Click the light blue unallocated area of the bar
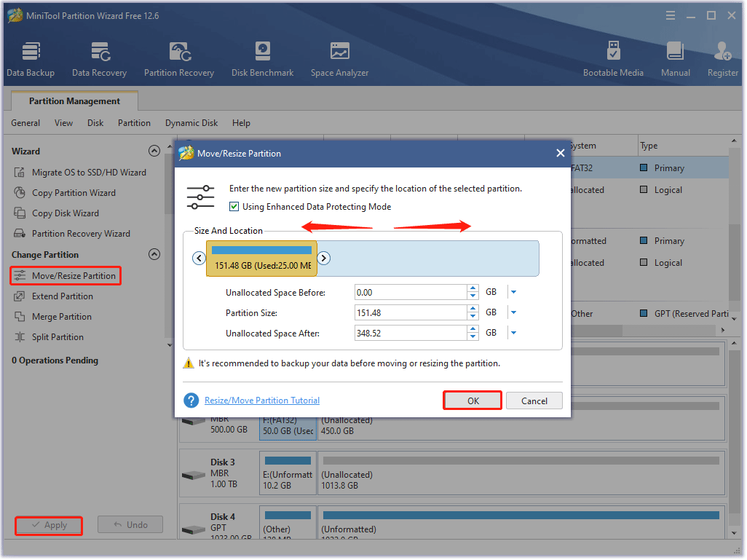The width and height of the screenshot is (747, 560). pos(429,259)
